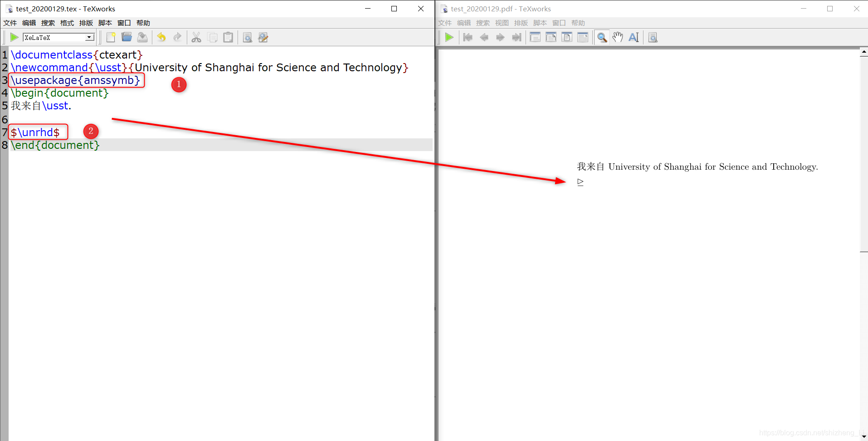Go to last page in PDF viewer
The image size is (868, 441).
[x=516, y=37]
